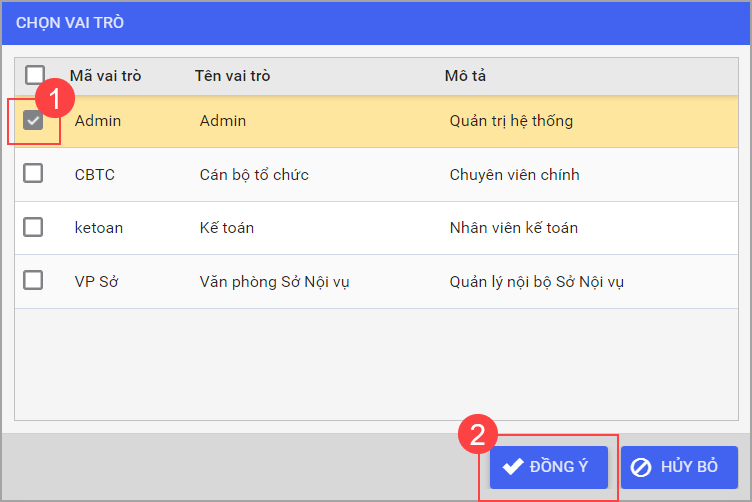
Task: Tick the CBTC role checkbox
Action: click(33, 174)
